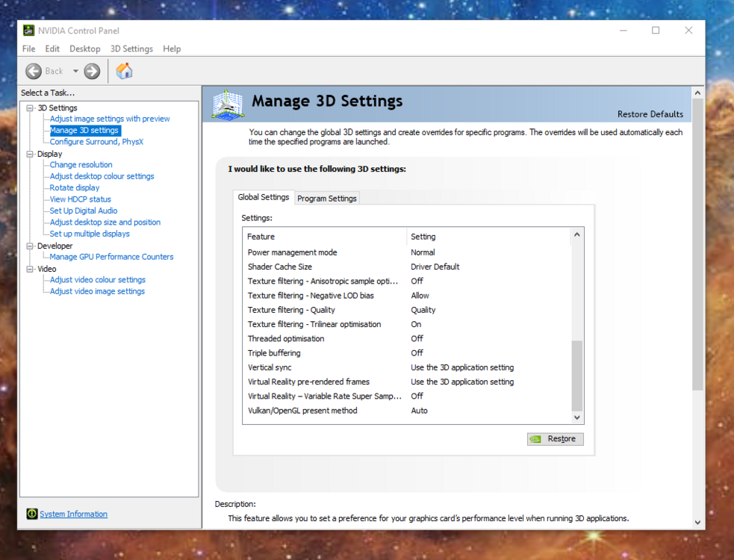Collapse the Developer tree node
Screen dimensions: 734x560
(x=31, y=246)
